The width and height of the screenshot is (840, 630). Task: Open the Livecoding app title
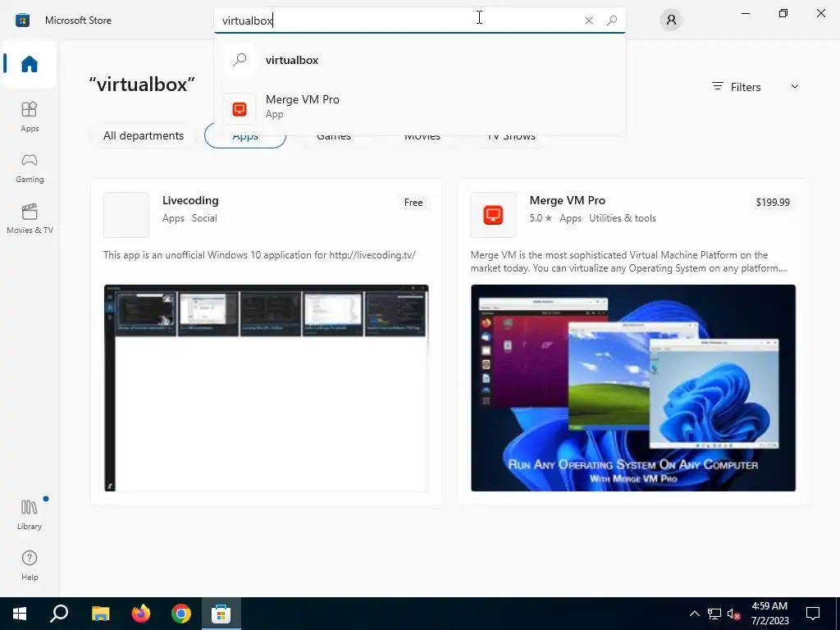190,200
